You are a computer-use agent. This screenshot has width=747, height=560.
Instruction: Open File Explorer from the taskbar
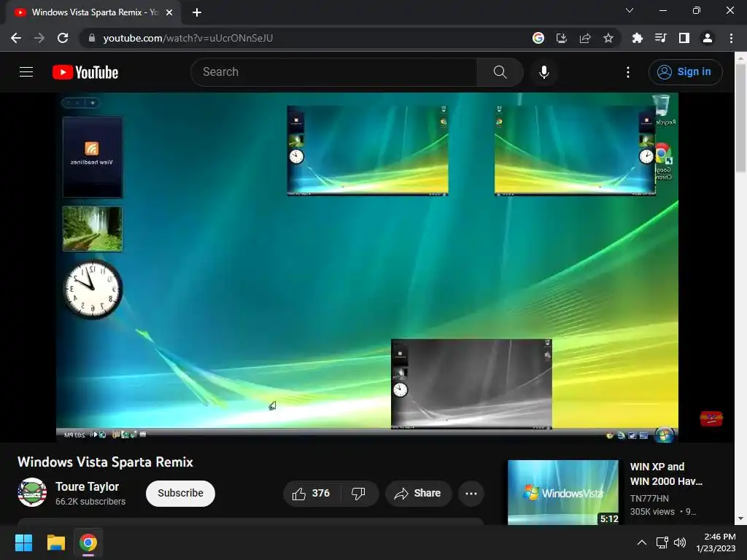(55, 542)
